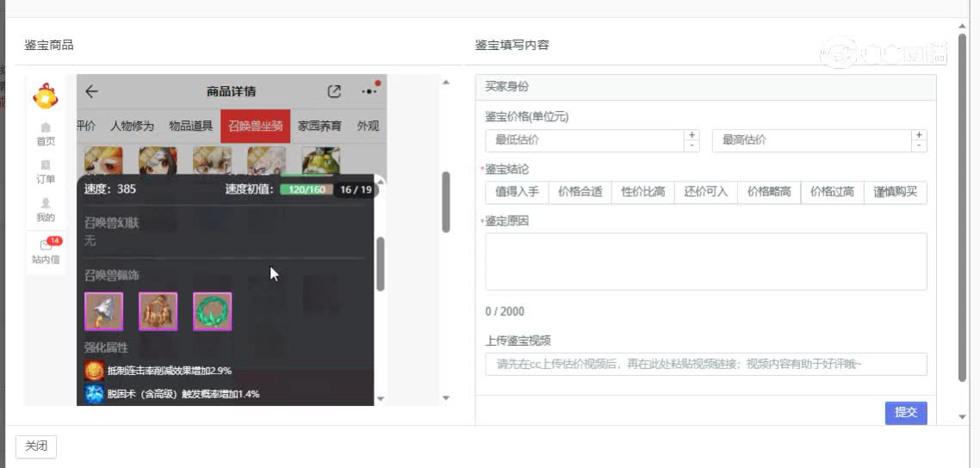Click the golden bell logo icon
980x468 pixels.
coord(46,96)
